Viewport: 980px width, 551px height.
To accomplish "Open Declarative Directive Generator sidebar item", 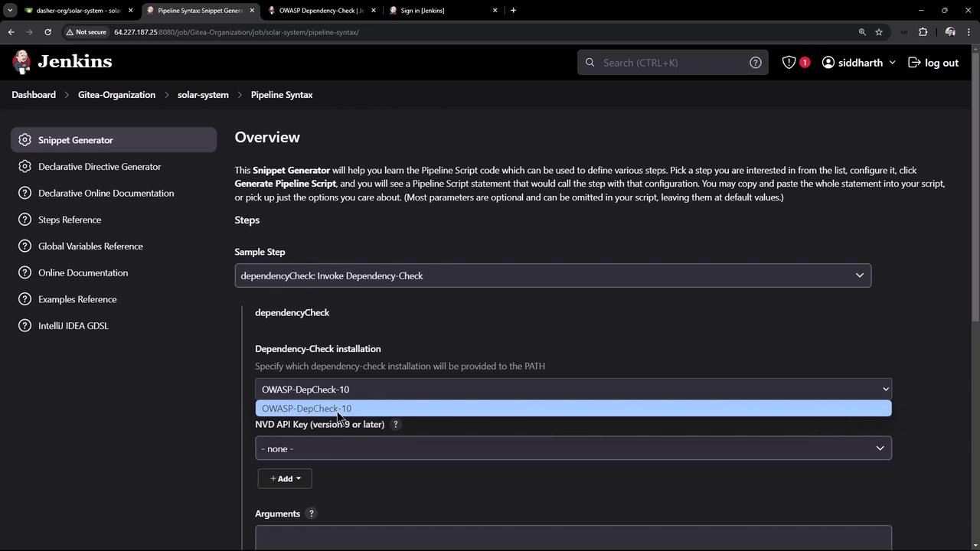I will [100, 167].
